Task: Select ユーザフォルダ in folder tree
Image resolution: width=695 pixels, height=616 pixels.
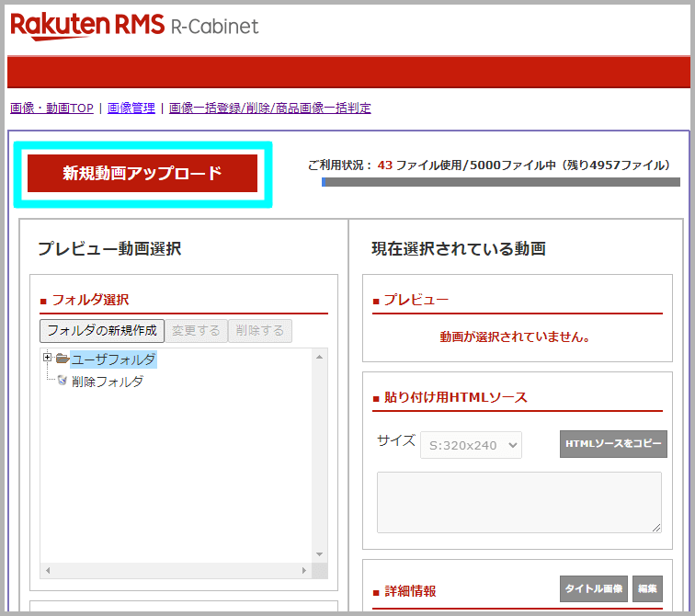Action: 113,359
